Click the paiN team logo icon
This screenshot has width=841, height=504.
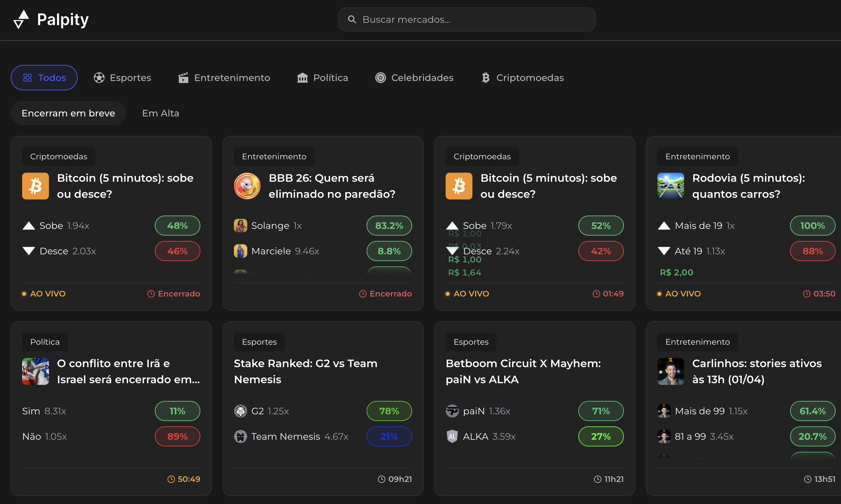point(452,411)
